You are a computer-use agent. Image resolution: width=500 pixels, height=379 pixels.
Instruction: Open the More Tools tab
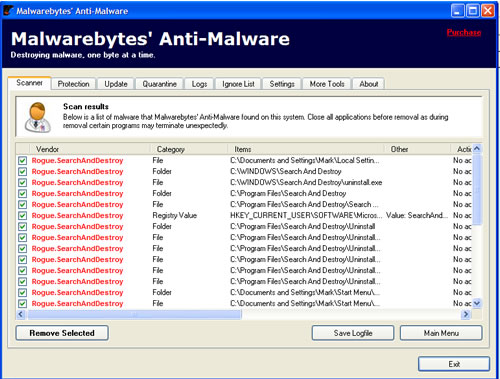pos(327,84)
